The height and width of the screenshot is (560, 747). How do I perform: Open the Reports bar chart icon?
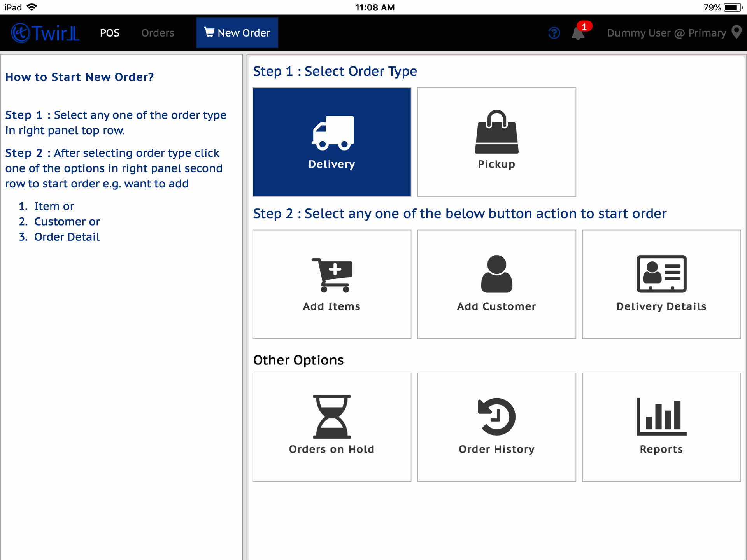point(661,416)
